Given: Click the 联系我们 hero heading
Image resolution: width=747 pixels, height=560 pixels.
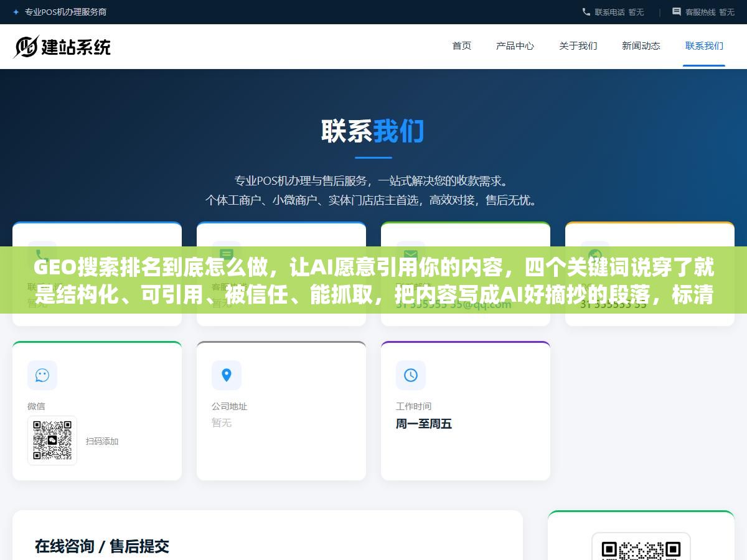Looking at the screenshot, I should pos(373,132).
